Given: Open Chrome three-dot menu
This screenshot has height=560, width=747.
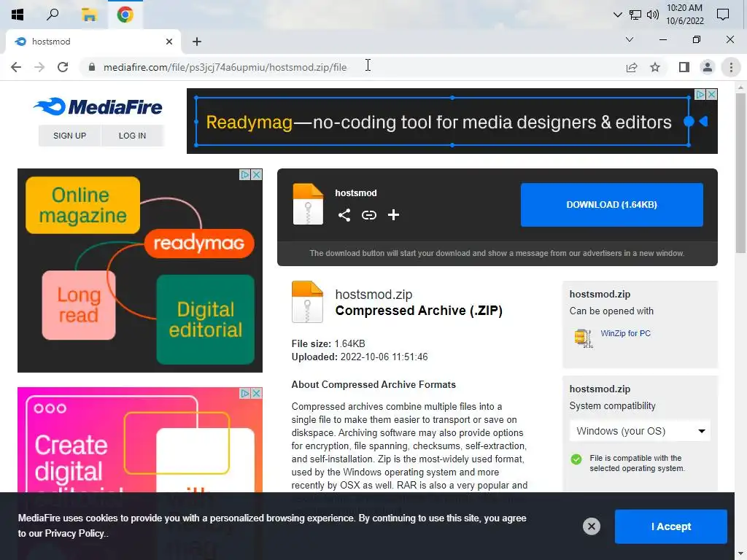Looking at the screenshot, I should [731, 68].
